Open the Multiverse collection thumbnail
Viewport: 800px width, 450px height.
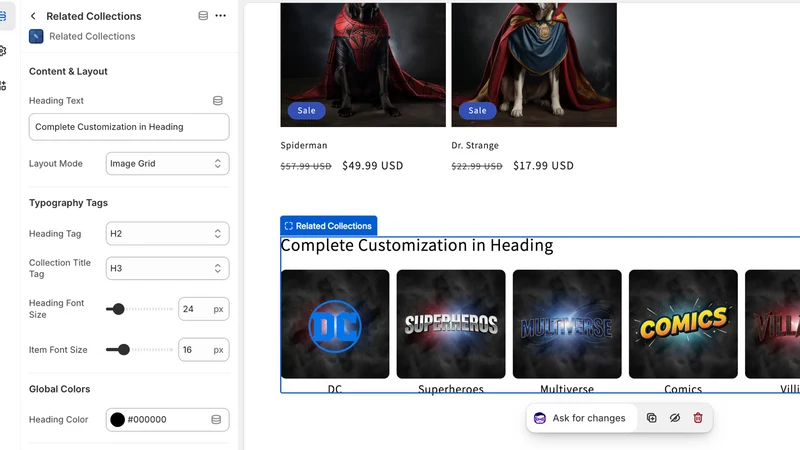pos(567,324)
